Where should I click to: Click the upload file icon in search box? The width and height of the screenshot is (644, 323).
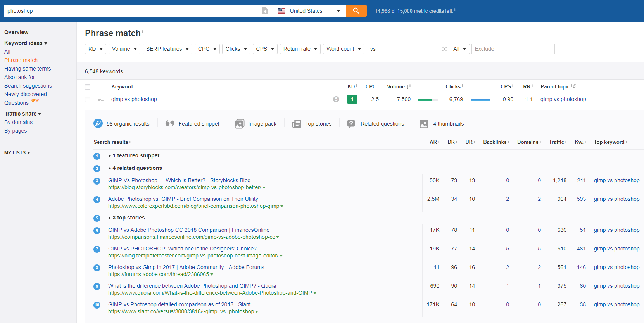click(265, 11)
